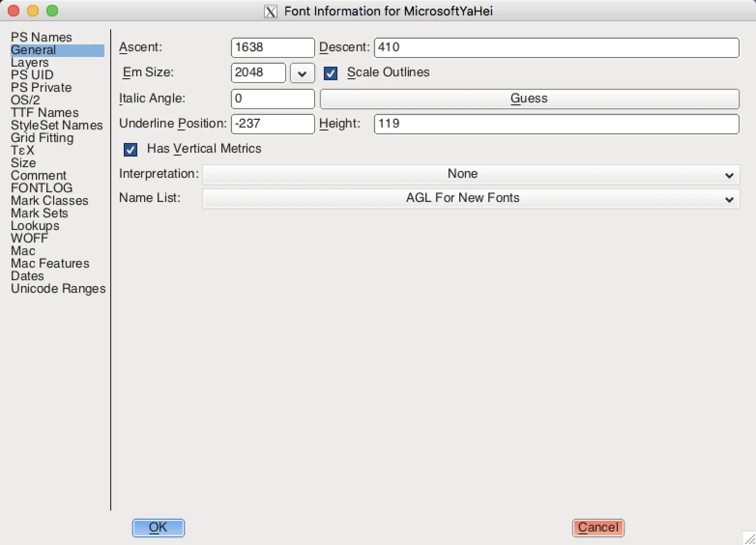Screen dimensions: 756x545
Task: Uncheck Has Vertical Metrics checkbox
Action: (x=131, y=150)
